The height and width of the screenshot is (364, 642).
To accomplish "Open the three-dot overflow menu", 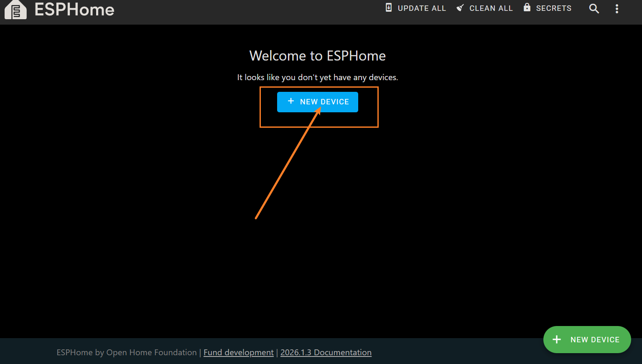I will (617, 8).
